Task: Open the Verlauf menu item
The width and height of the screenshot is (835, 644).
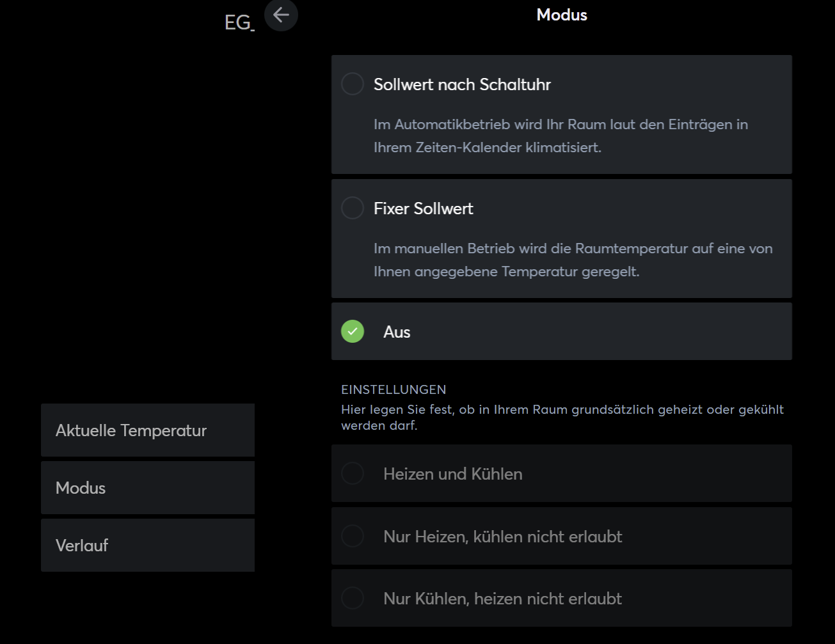Action: pos(148,546)
